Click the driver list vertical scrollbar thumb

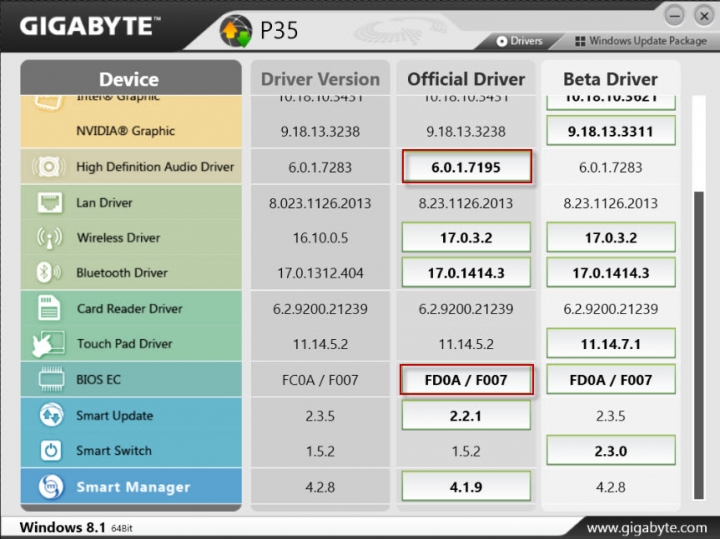click(x=699, y=345)
